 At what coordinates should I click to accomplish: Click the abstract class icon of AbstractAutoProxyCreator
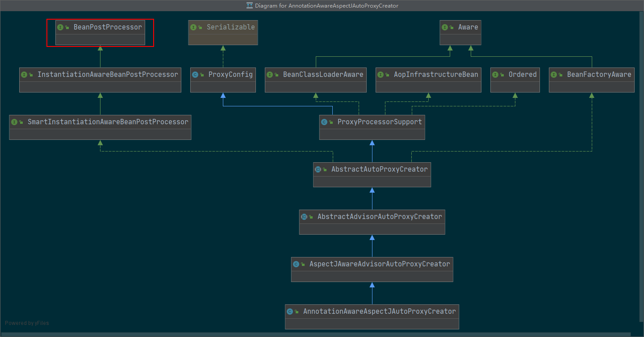318,169
